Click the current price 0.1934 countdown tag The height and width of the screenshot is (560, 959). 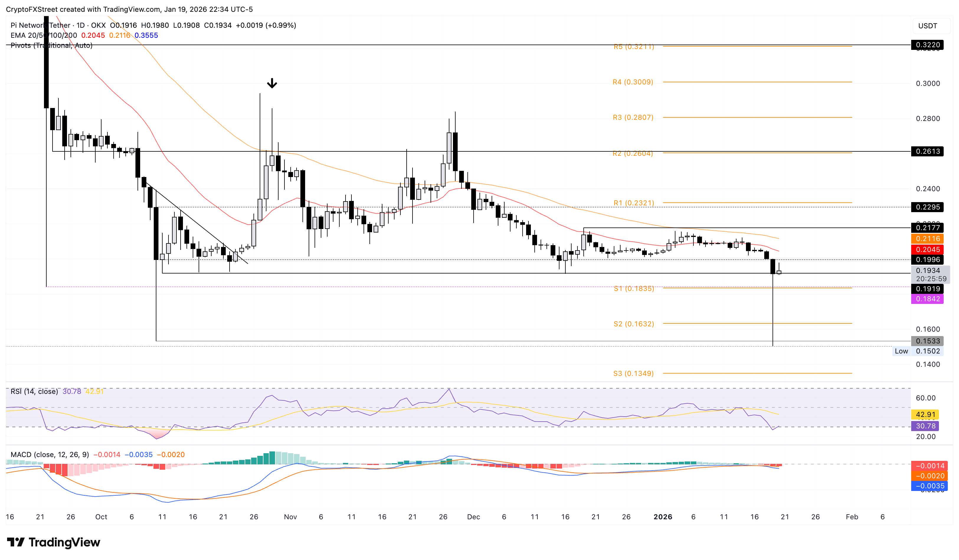(x=930, y=275)
